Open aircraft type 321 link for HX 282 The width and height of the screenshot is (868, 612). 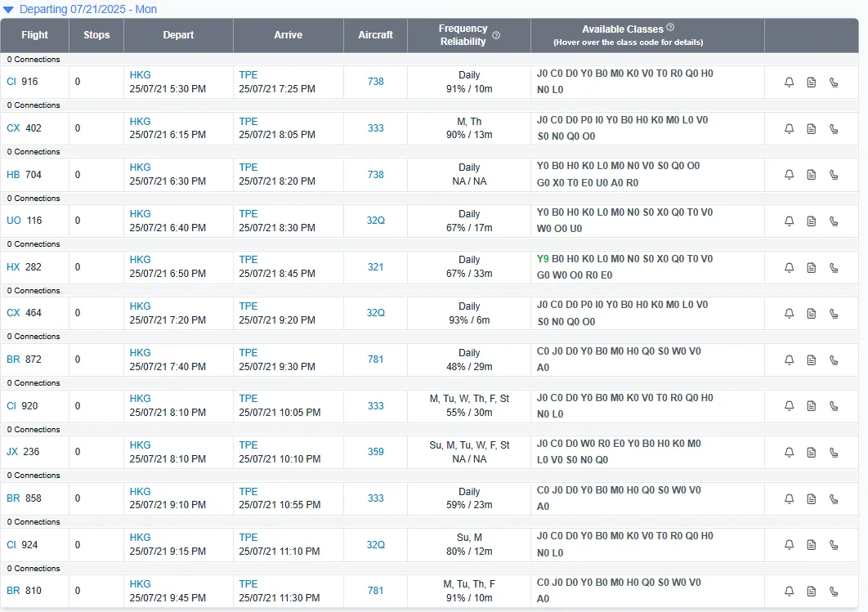point(376,266)
